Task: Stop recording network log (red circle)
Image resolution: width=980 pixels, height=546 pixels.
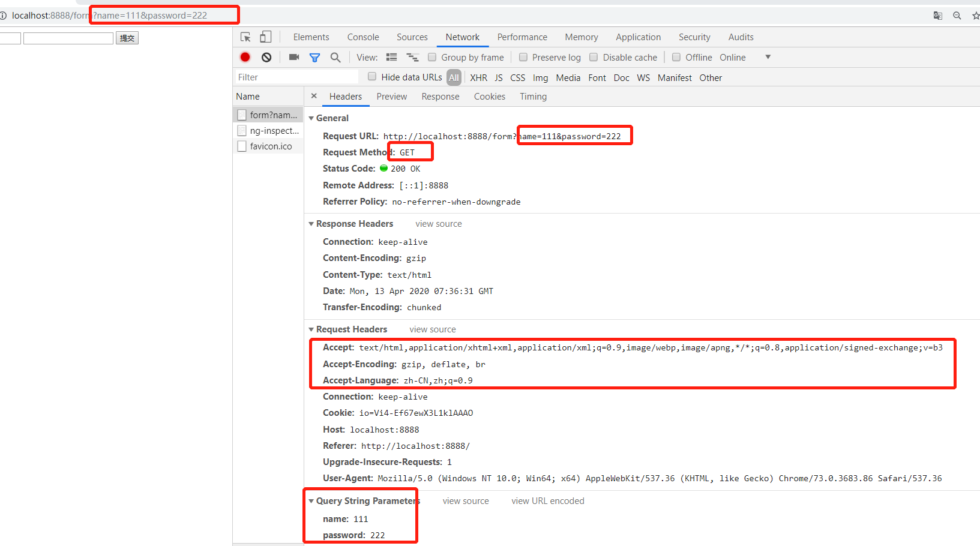Action: 245,57
